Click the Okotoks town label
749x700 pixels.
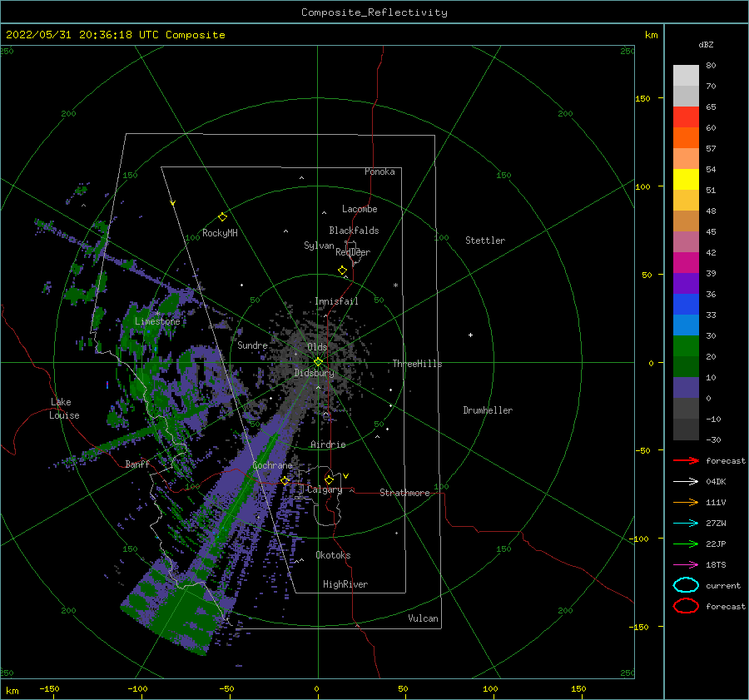tap(333, 555)
